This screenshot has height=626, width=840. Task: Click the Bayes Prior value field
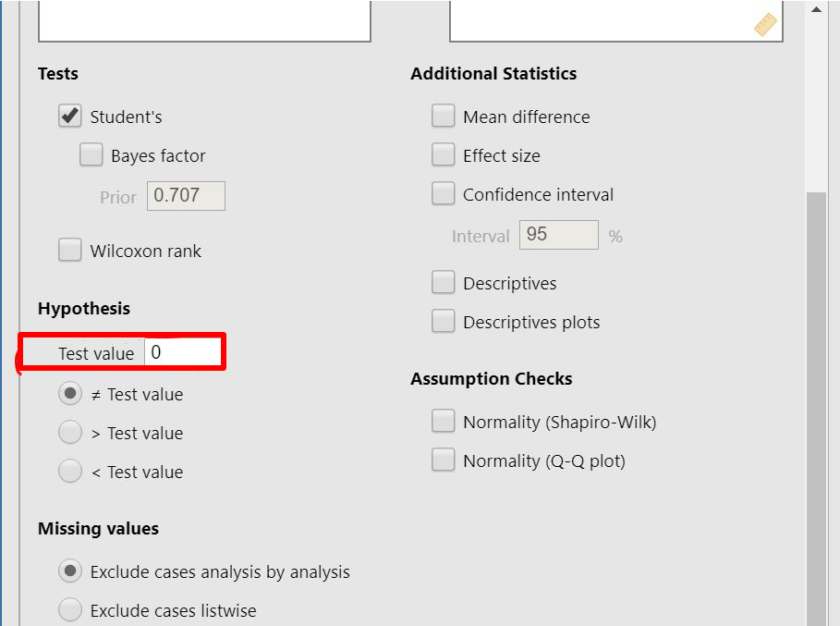[186, 196]
